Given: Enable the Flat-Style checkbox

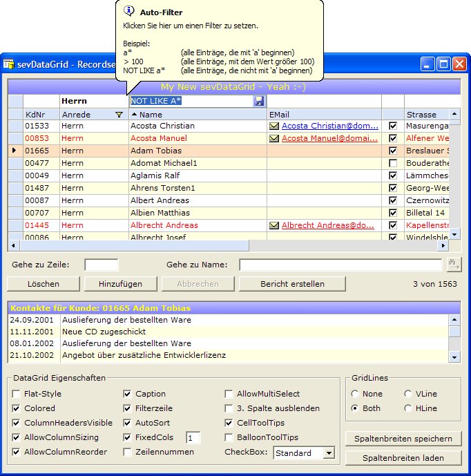Looking at the screenshot, I should coord(16,394).
